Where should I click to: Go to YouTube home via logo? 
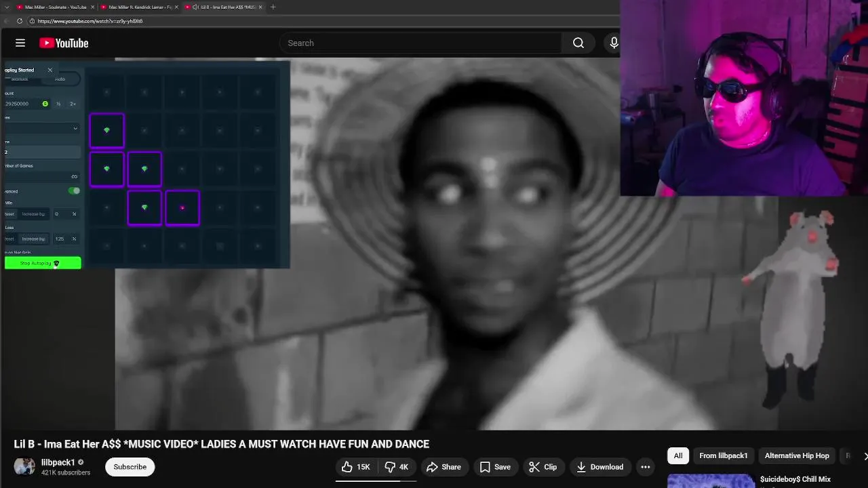point(64,43)
